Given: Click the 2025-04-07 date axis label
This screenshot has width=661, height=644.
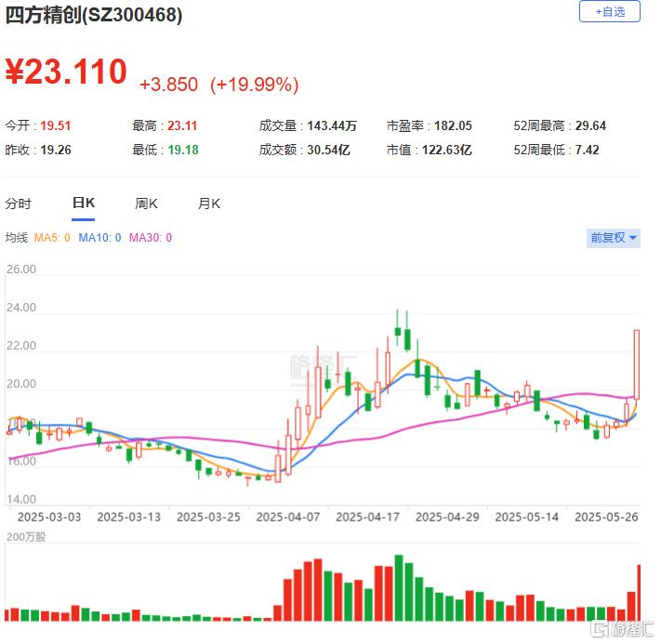Looking at the screenshot, I should [x=288, y=517].
